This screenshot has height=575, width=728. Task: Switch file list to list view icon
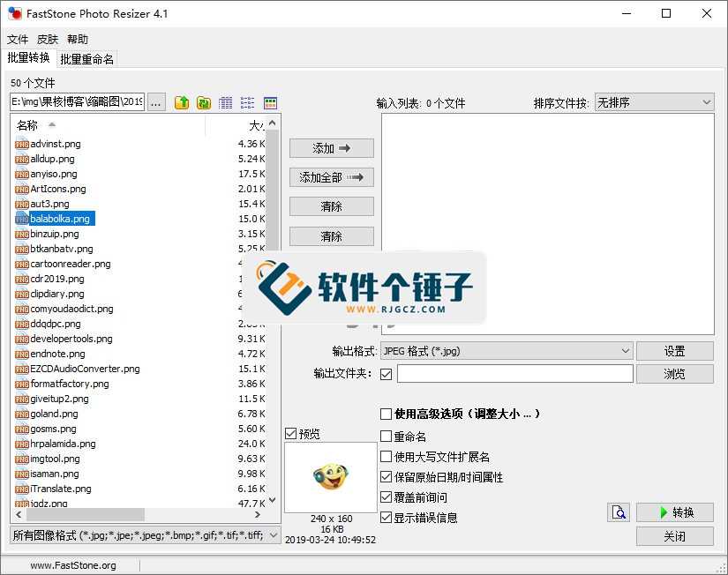pos(247,102)
